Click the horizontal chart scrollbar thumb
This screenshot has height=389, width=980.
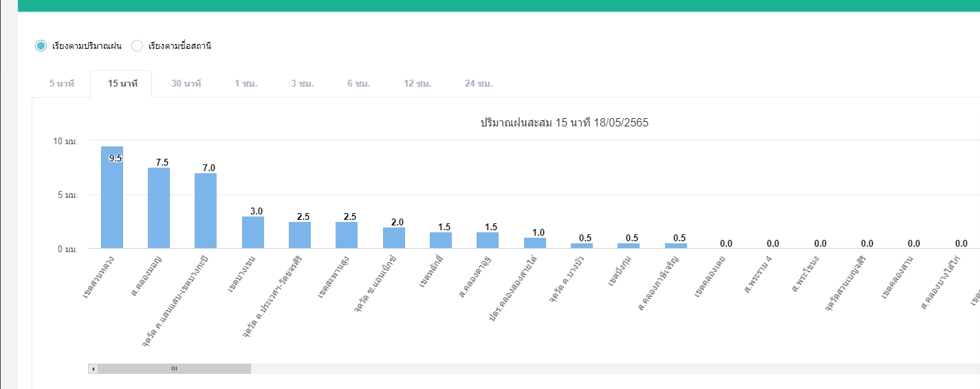pos(174,369)
